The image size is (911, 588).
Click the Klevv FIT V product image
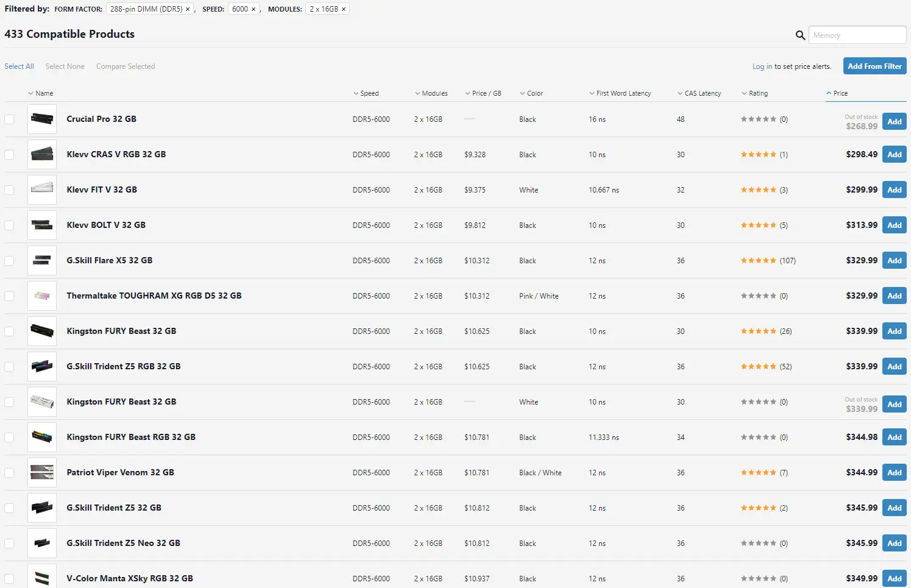coord(42,190)
